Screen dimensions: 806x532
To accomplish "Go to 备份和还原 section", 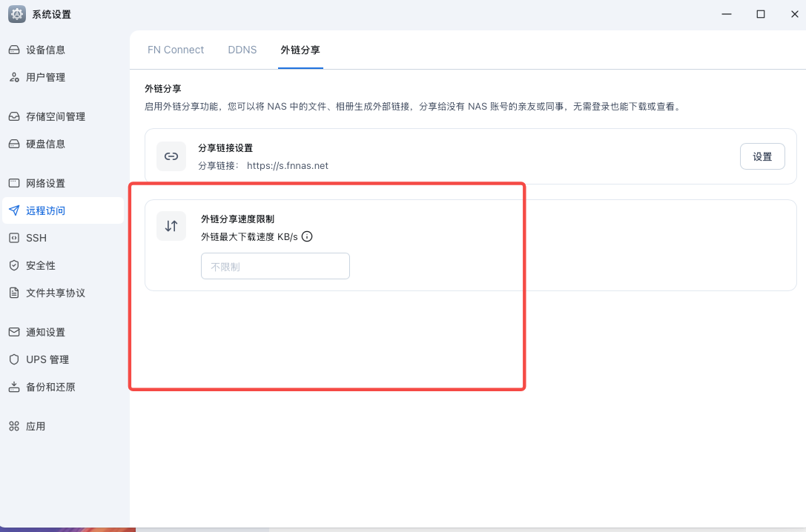I will (x=63, y=387).
